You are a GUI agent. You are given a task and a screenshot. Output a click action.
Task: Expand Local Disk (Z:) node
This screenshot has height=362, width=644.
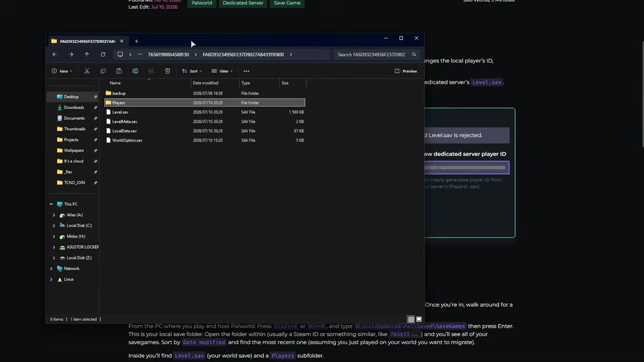[x=54, y=258]
